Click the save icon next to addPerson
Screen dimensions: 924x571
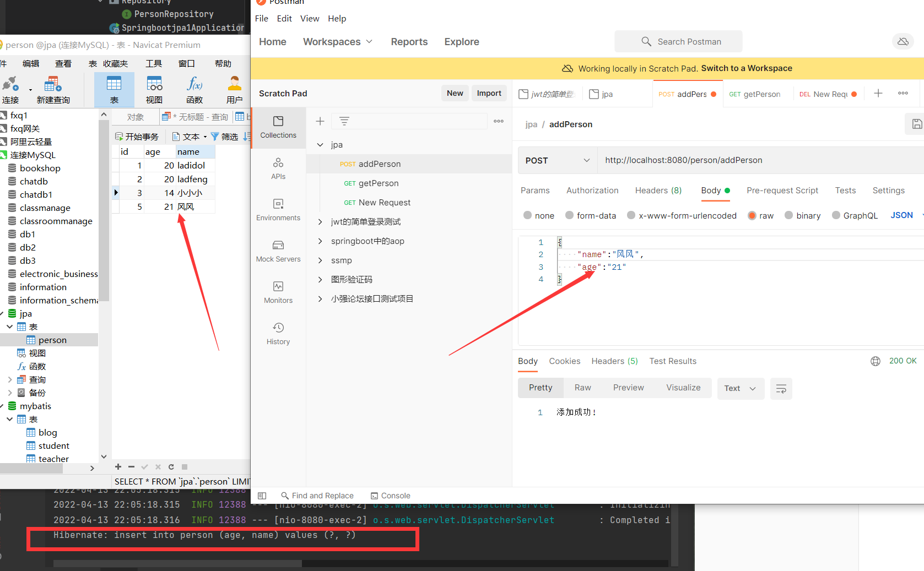(917, 124)
